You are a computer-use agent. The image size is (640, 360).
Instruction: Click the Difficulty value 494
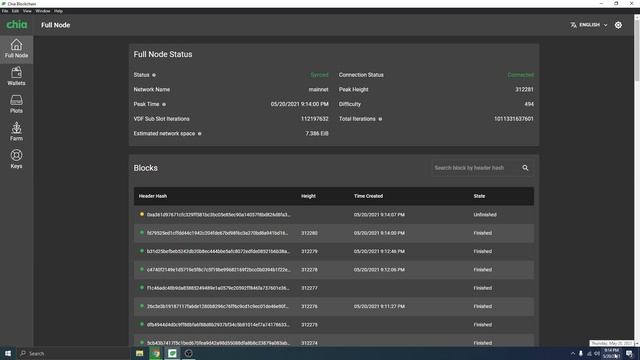coord(529,104)
